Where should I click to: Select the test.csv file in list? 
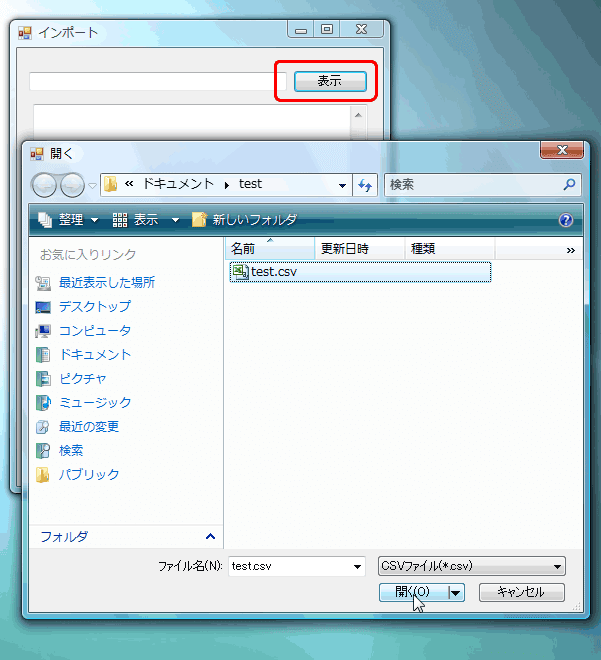click(273, 271)
